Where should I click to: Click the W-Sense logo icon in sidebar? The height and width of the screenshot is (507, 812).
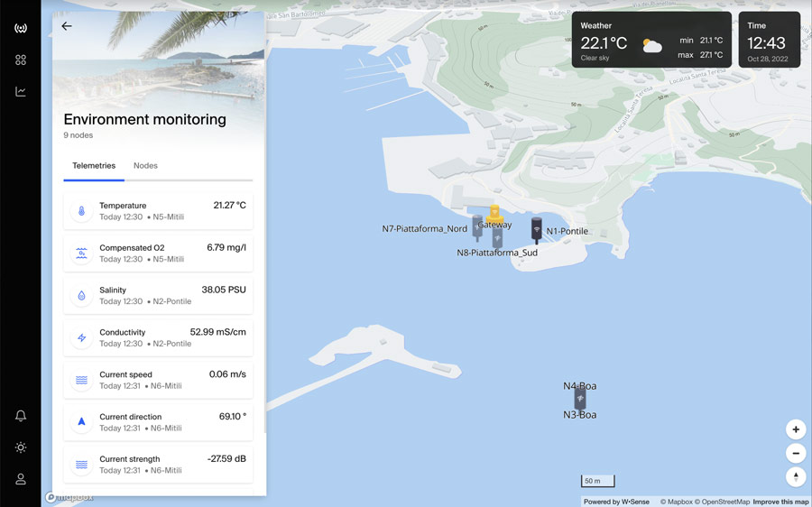click(21, 28)
